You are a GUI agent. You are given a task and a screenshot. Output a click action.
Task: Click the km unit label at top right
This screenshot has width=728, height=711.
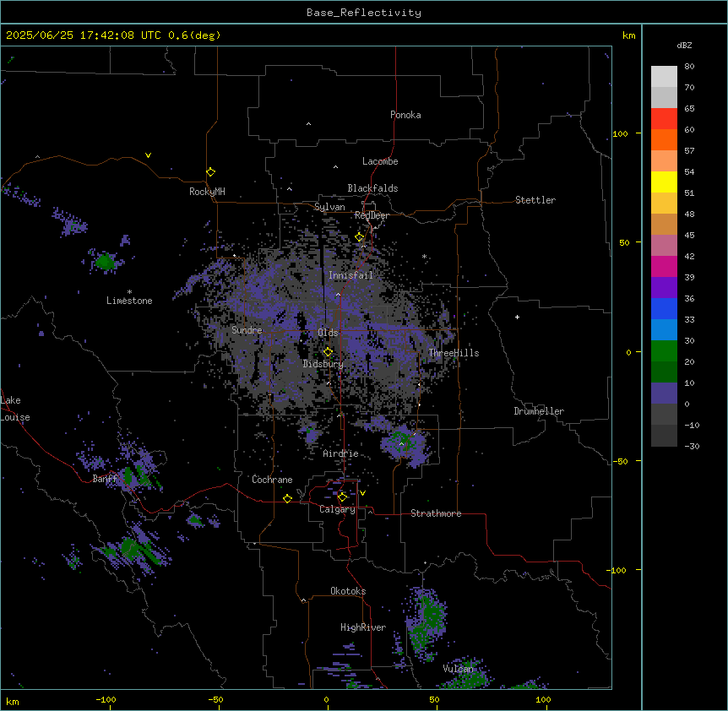tap(629, 35)
